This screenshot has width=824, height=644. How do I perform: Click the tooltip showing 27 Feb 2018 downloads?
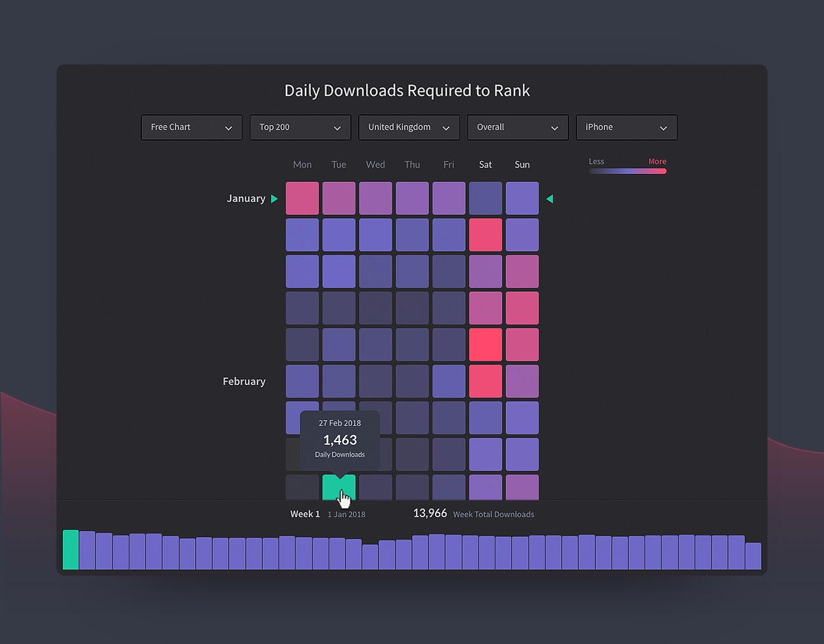[339, 439]
